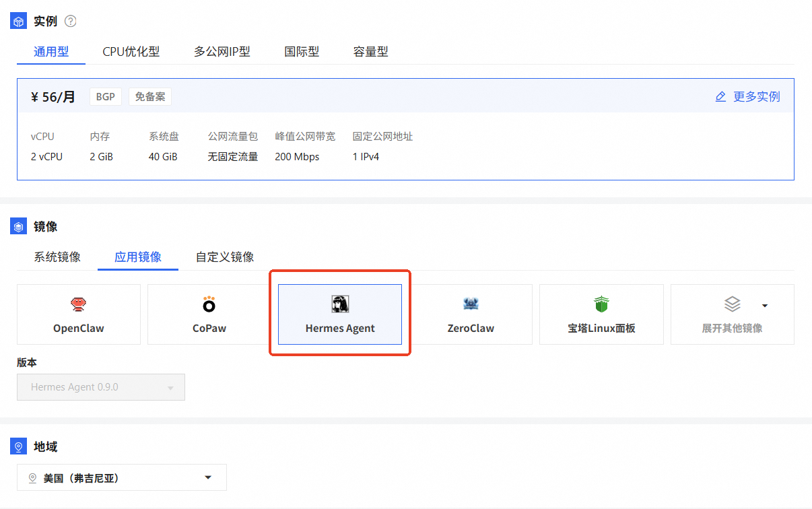Expand 展开其他镜像 image list
This screenshot has width=812, height=509.
click(732, 314)
